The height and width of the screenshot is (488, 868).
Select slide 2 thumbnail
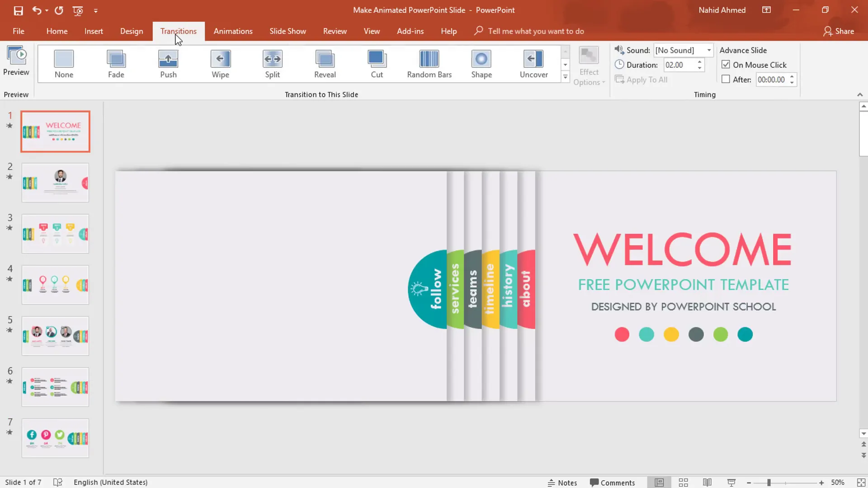55,183
